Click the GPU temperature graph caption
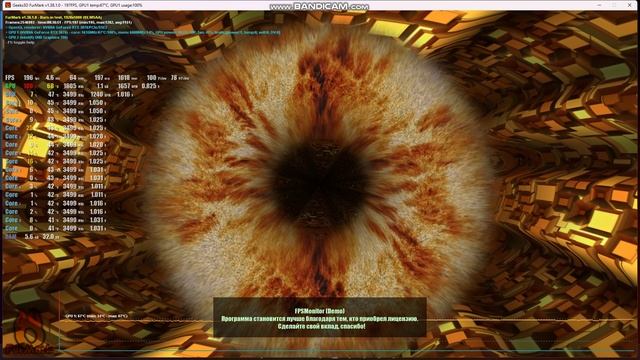 pyautogui.click(x=96, y=316)
